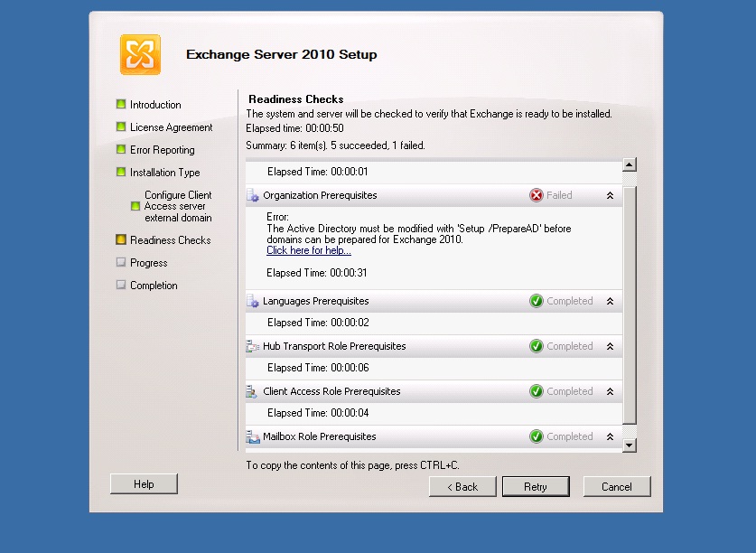Collapse the Languages Prerequisites section
756x553 pixels.
point(610,301)
